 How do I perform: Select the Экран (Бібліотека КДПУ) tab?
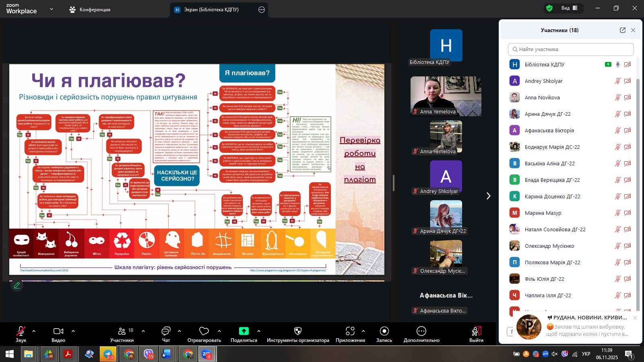click(211, 10)
